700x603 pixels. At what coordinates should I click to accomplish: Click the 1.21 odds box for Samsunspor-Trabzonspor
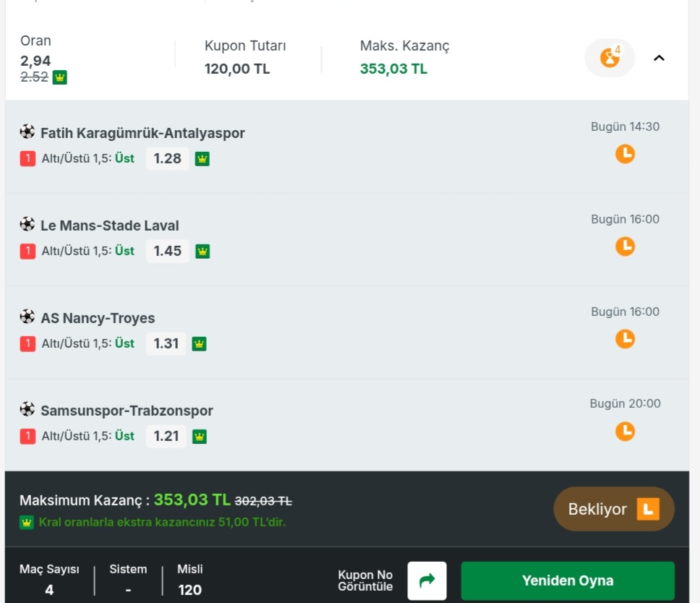166,436
